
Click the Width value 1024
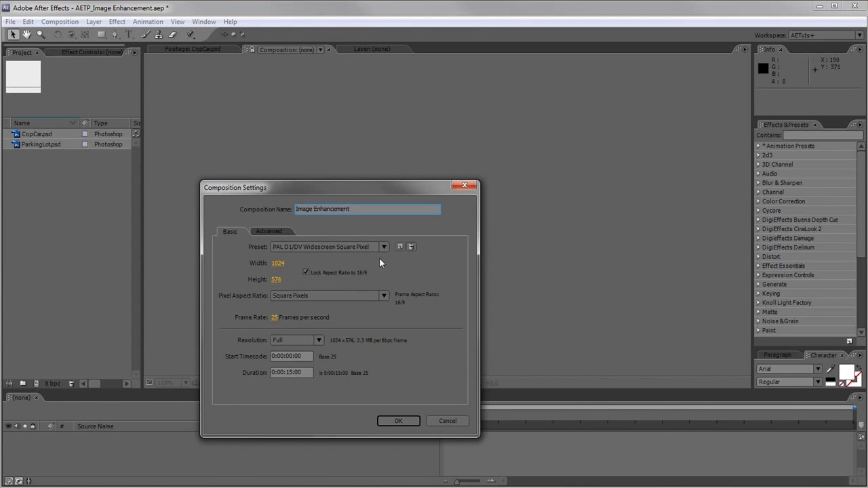coord(278,263)
